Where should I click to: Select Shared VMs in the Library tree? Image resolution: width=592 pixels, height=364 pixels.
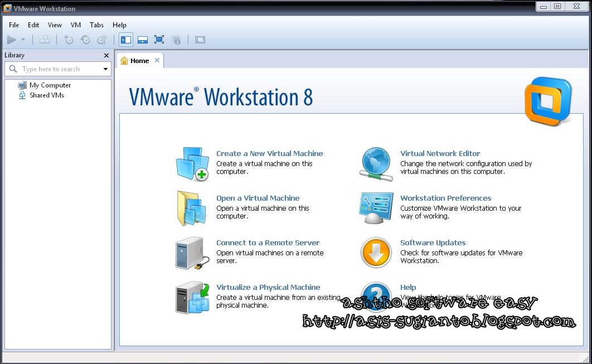tap(47, 95)
